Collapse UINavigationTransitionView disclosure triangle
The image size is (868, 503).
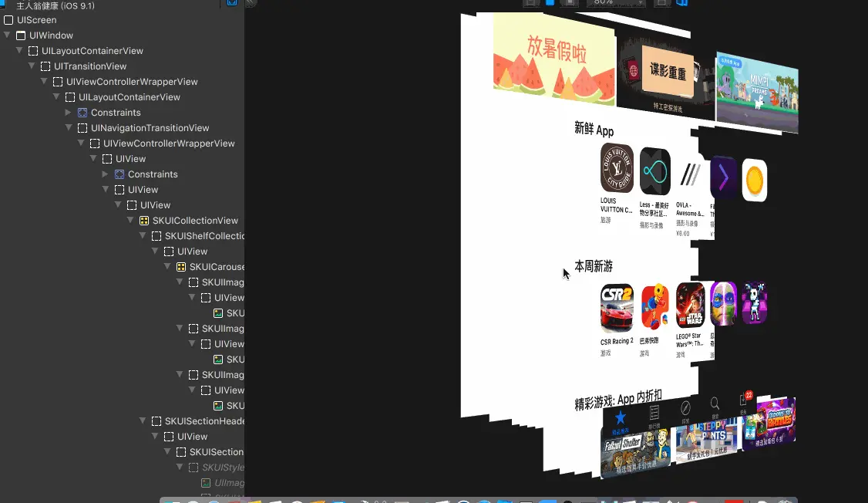(x=69, y=128)
